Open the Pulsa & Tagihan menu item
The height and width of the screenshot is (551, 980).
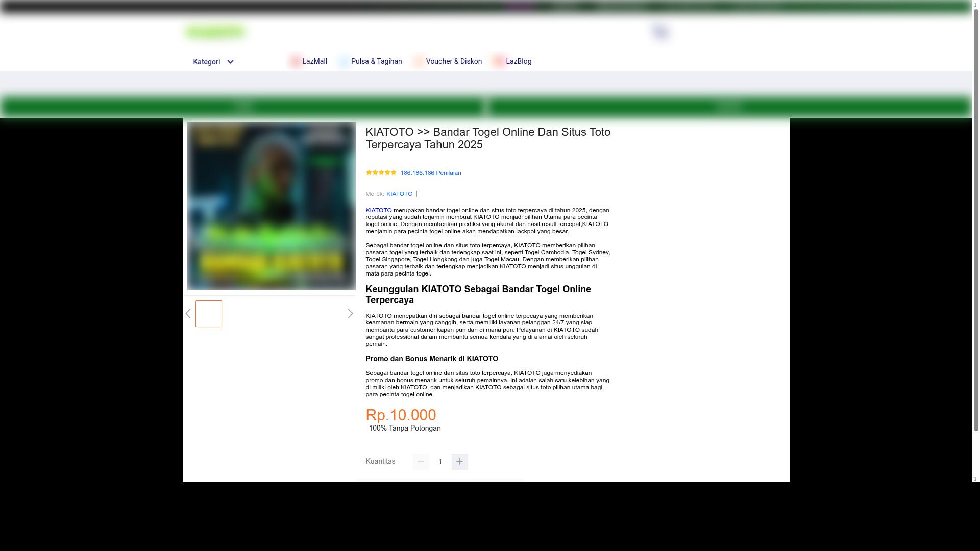point(376,61)
